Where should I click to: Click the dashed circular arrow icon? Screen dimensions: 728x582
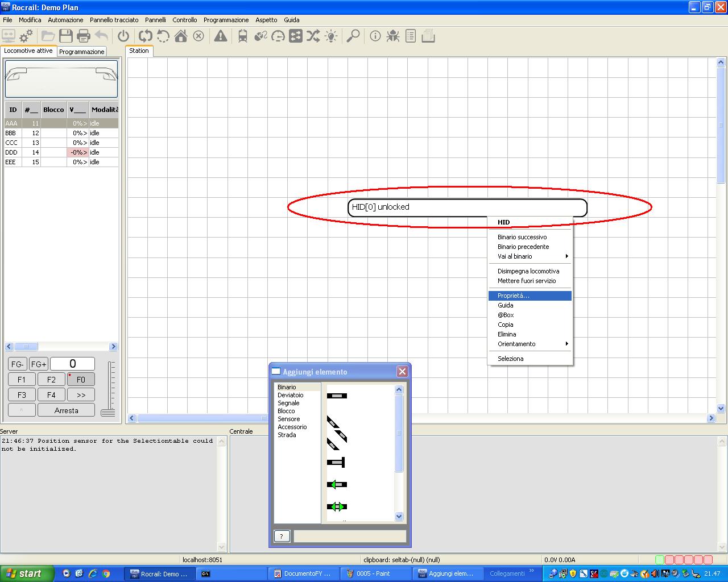tap(163, 36)
